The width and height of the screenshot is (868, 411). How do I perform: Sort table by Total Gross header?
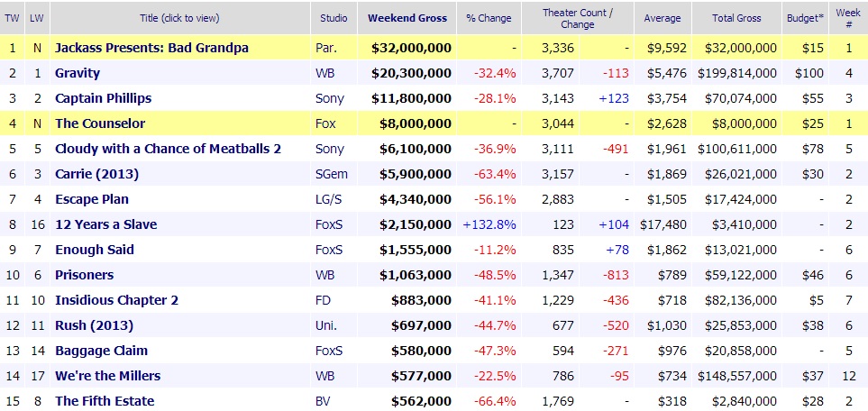coord(736,18)
